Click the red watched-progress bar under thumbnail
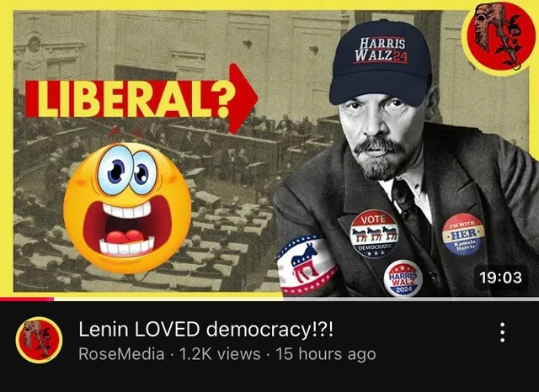This screenshot has width=539, height=392. click(x=27, y=299)
